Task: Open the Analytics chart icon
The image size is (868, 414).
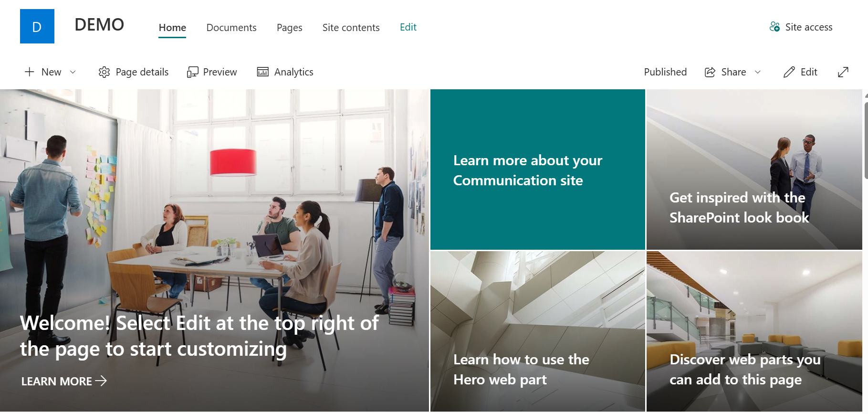Action: tap(263, 72)
